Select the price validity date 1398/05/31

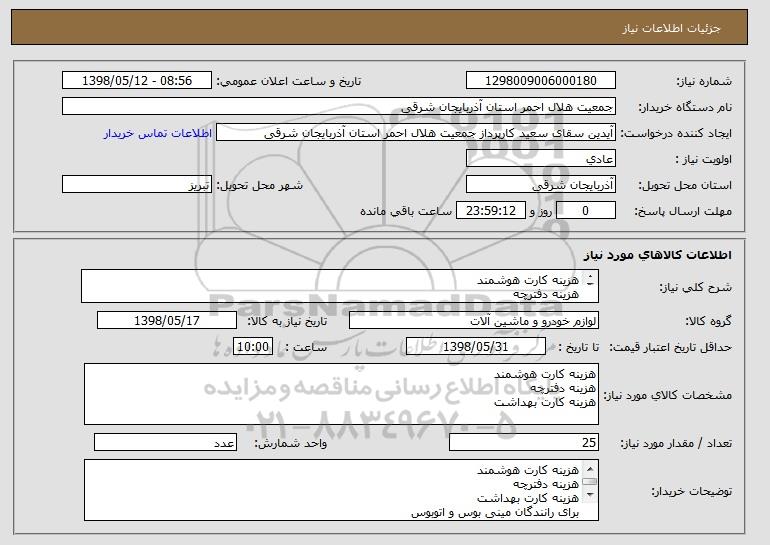(476, 347)
